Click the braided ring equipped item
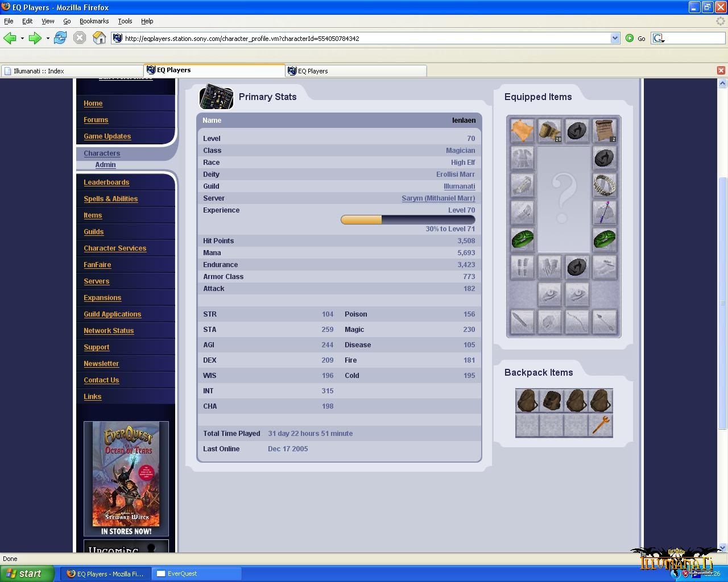This screenshot has height=582, width=728. [x=604, y=185]
